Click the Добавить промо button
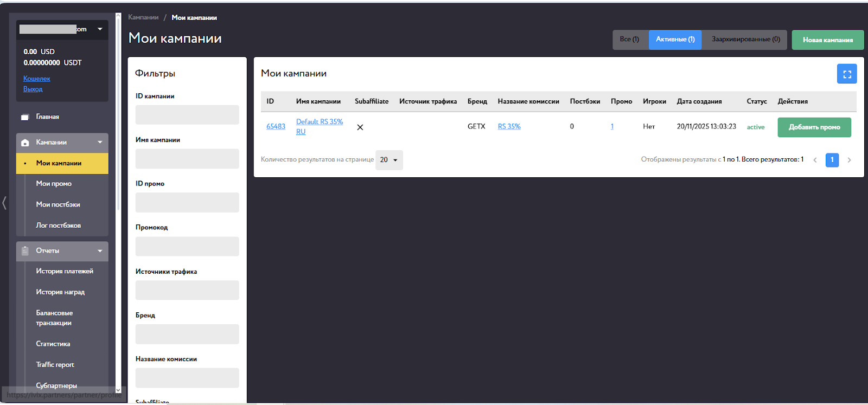Image resolution: width=868 pixels, height=405 pixels. click(814, 127)
